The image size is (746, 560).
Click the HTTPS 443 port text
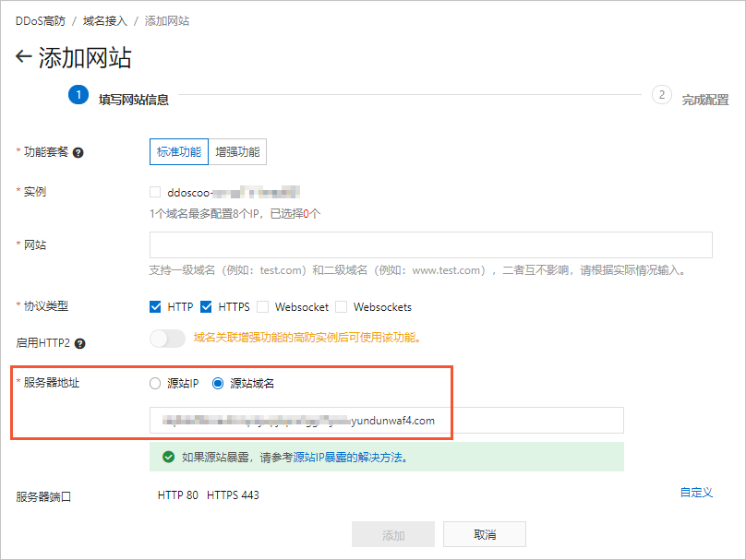pyautogui.click(x=233, y=495)
